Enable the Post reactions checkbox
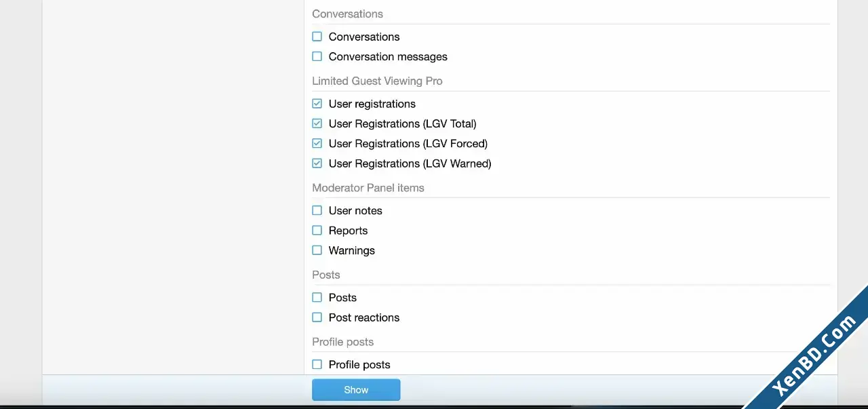Screen dimensions: 868x409 pos(317,317)
